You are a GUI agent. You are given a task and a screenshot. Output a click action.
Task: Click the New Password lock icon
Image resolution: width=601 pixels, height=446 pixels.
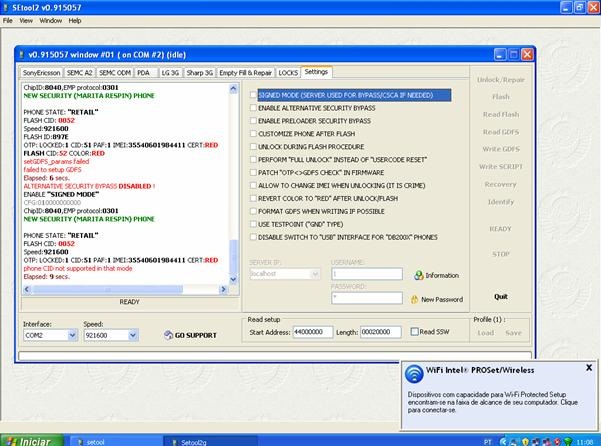414,300
